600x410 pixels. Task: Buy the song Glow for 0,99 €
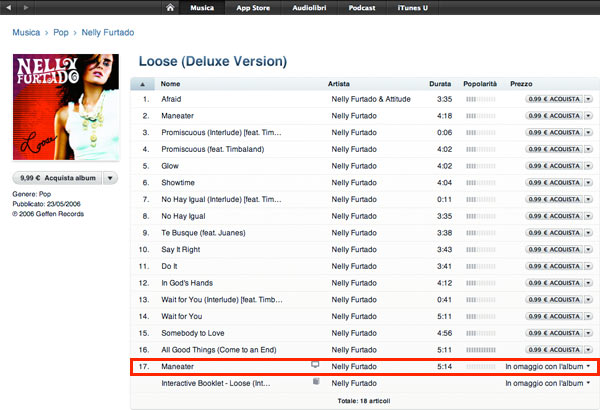click(x=552, y=166)
